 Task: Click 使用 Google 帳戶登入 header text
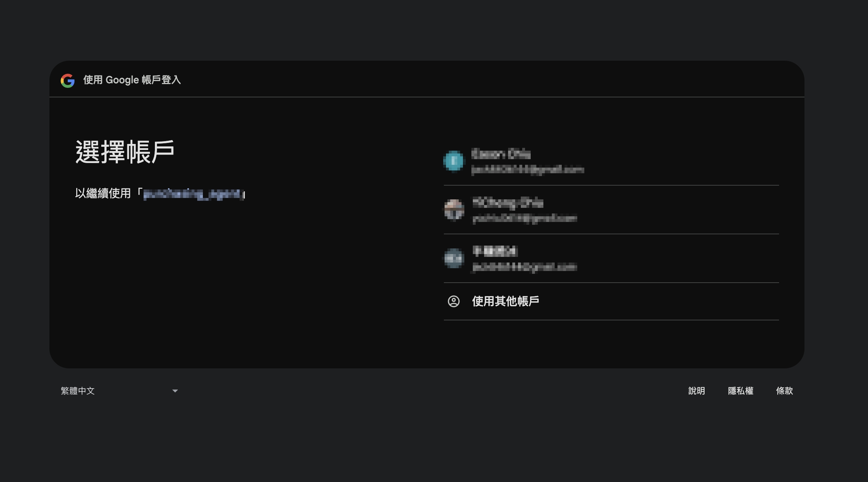pos(132,80)
